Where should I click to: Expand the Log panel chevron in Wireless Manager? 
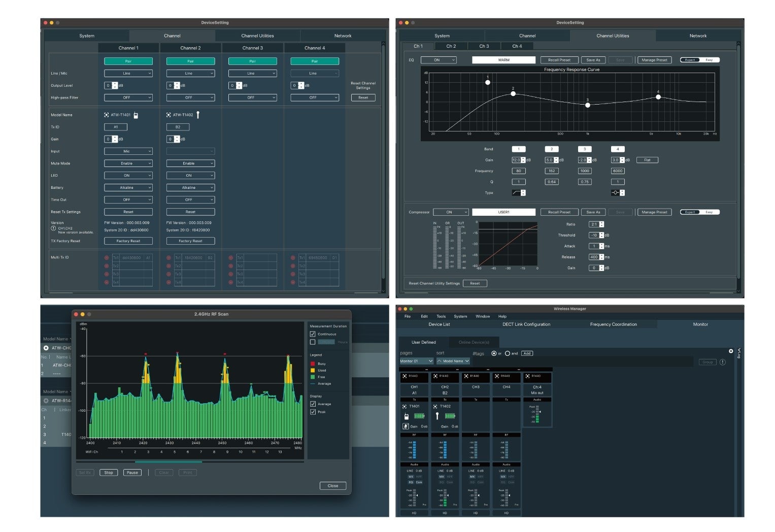tap(739, 350)
